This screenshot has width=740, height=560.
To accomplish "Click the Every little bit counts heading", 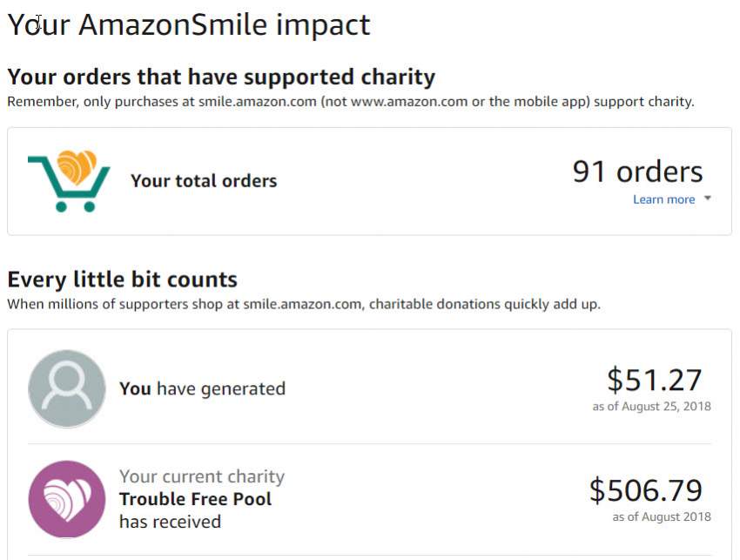I will click(122, 280).
